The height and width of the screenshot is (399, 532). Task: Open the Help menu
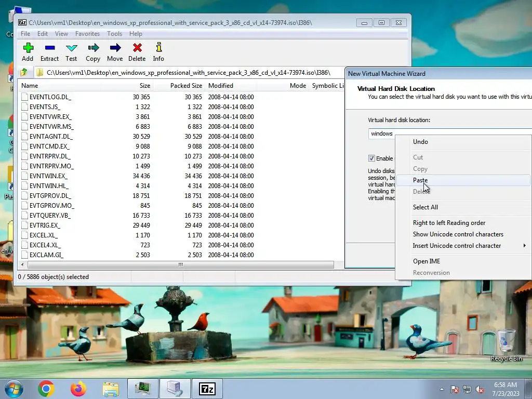click(136, 34)
